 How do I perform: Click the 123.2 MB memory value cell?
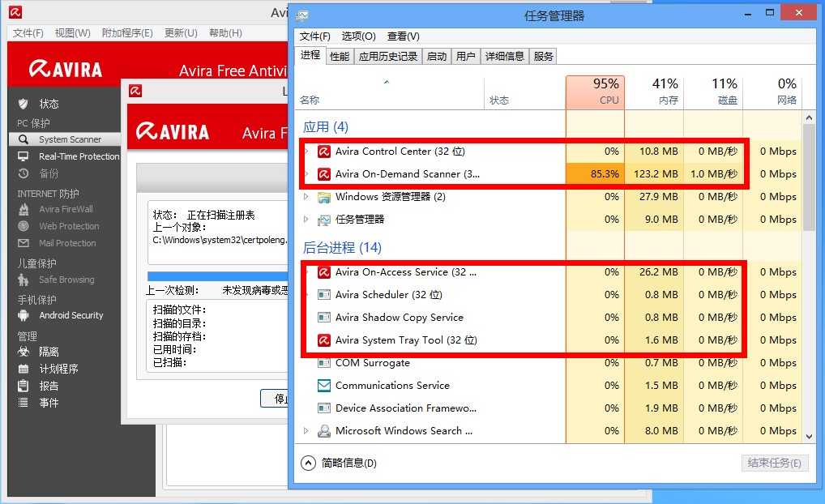coord(655,174)
